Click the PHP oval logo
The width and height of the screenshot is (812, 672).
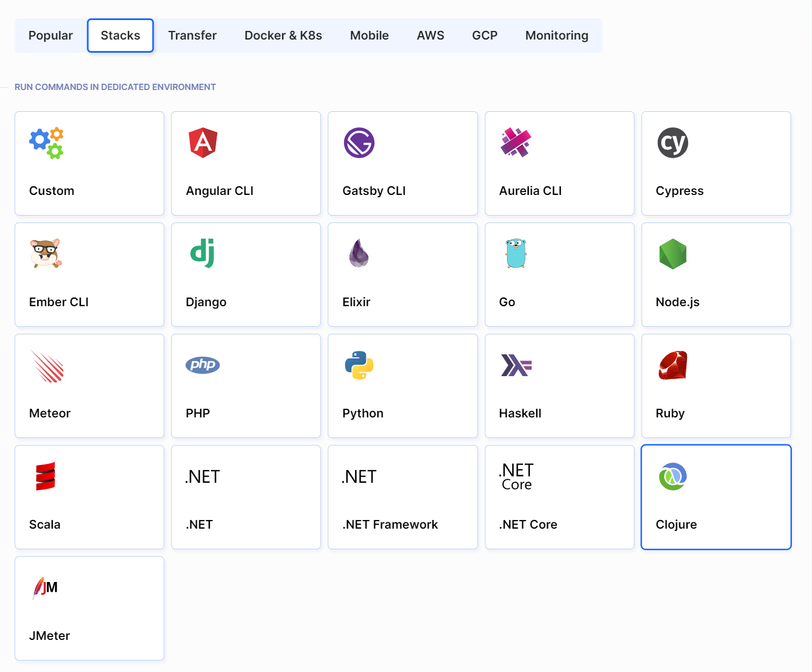203,365
